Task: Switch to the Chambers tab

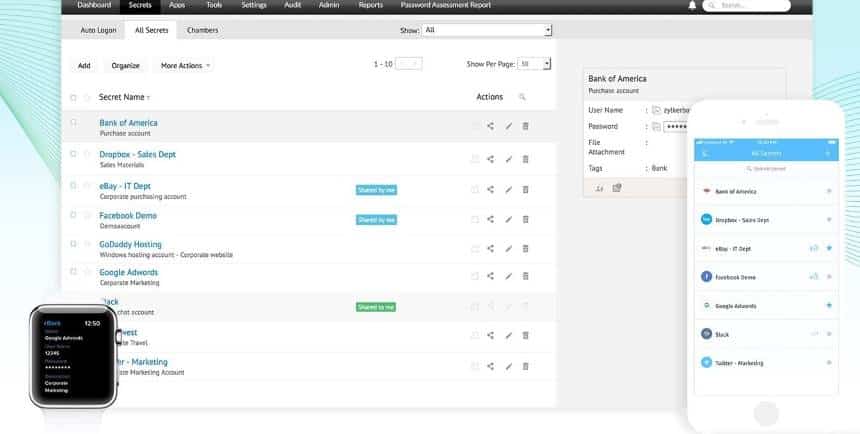Action: tap(202, 30)
